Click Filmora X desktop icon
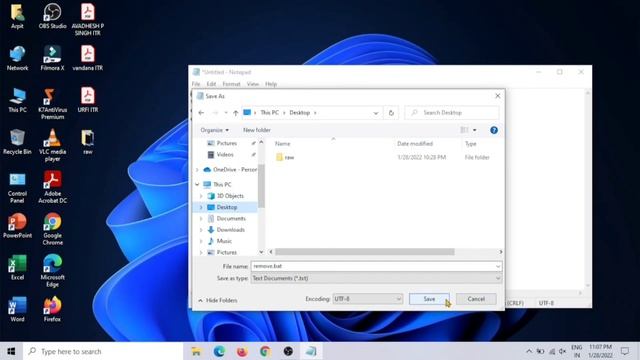Screen dimensions: 640x360 [x=52, y=58]
